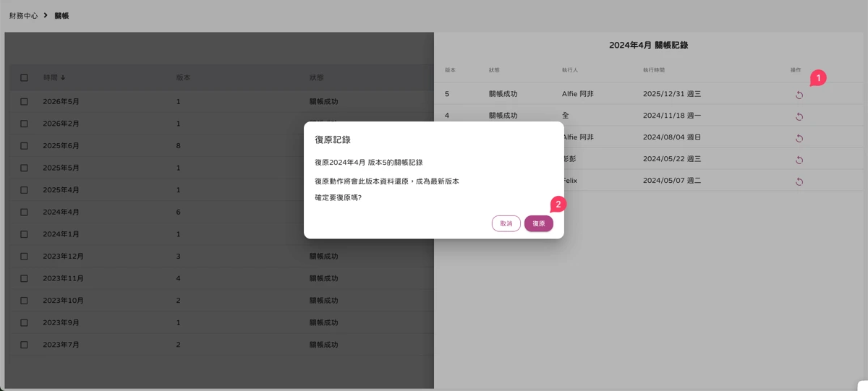Click the 狀態 header in left table
The image size is (868, 391).
pyautogui.click(x=316, y=77)
